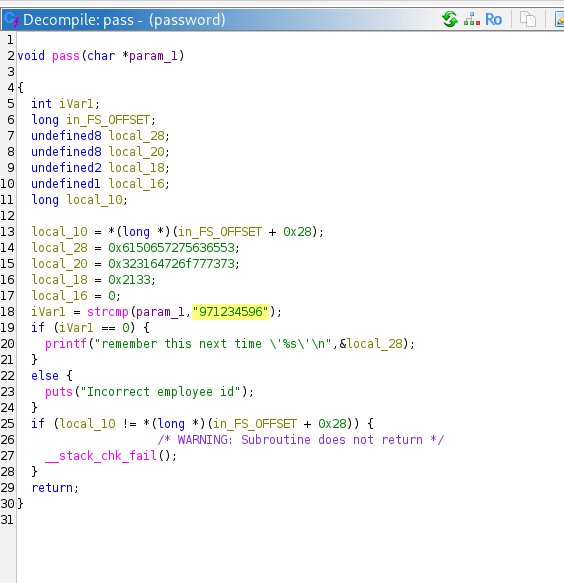Select value 0x323164726f777373
564x583 pixels.
tap(171, 264)
